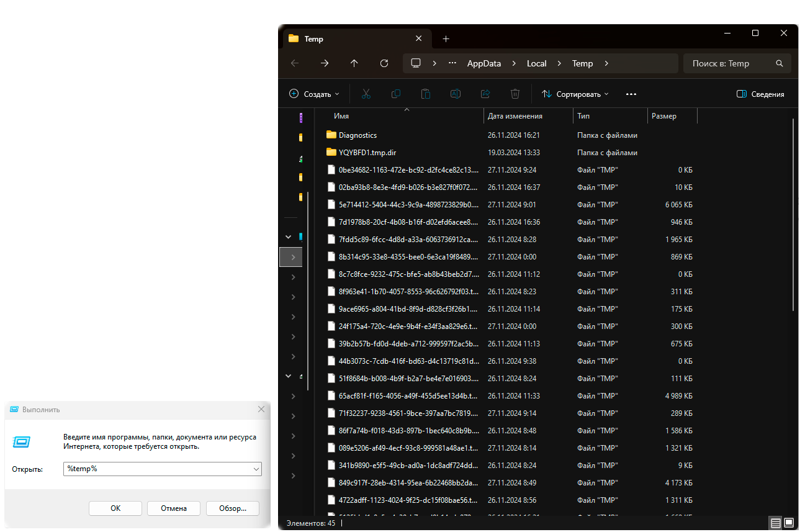Click the Rename icon in toolbar
This screenshot has width=805, height=532.
[x=455, y=94]
